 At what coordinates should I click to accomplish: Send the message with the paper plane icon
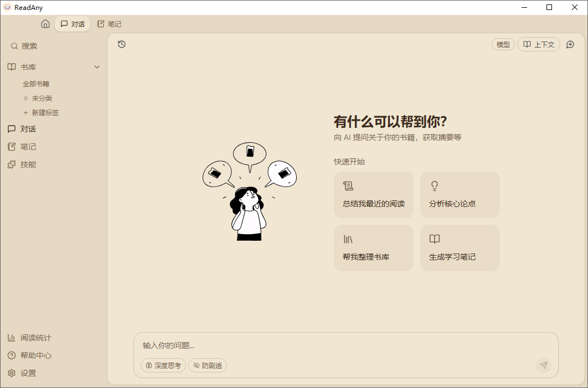[544, 365]
